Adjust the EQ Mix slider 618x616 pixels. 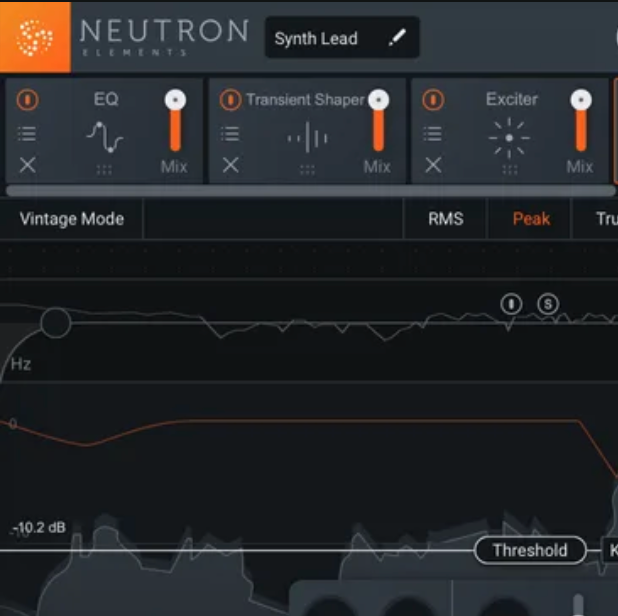point(175,121)
